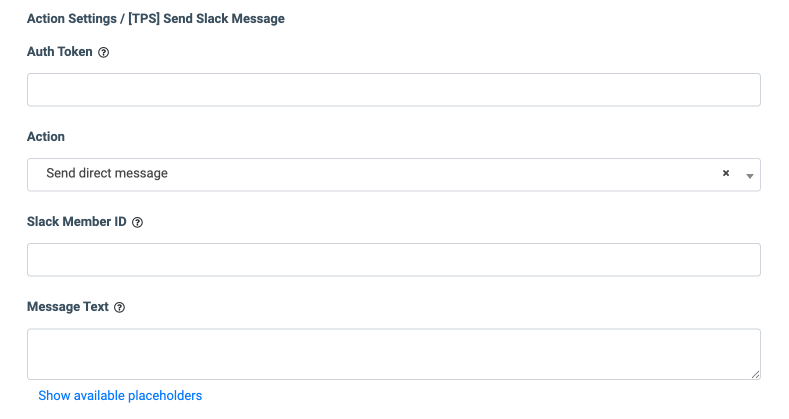
Task: Click the 'Slack Member ID' field label
Action: tap(76, 222)
